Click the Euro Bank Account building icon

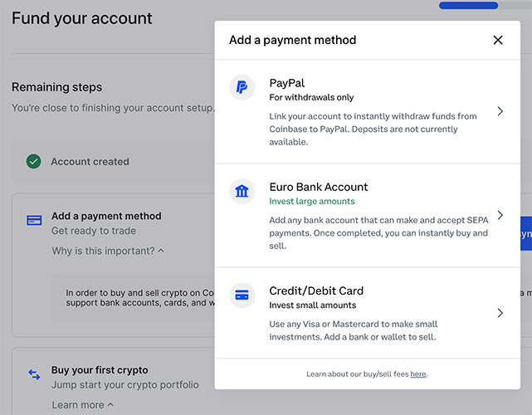point(242,192)
